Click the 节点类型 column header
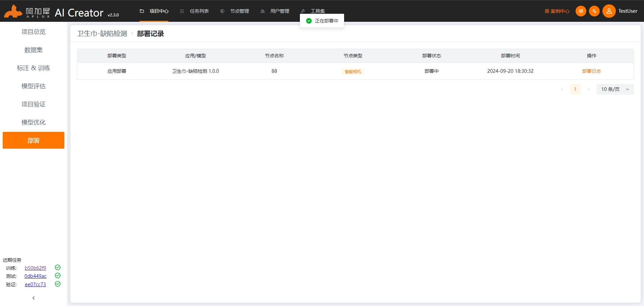644x306 pixels. [353, 56]
